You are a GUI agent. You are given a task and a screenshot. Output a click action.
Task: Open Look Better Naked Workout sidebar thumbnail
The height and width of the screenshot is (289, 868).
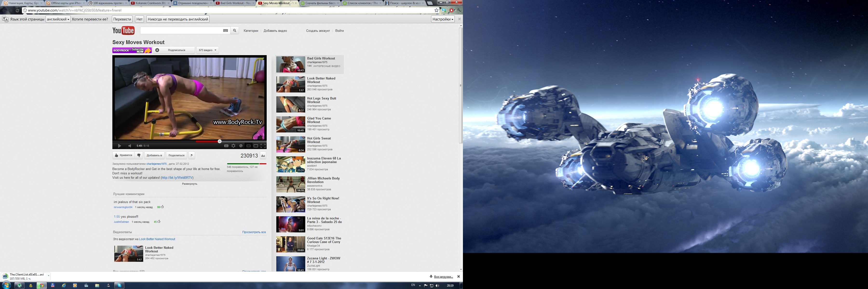[x=291, y=84]
